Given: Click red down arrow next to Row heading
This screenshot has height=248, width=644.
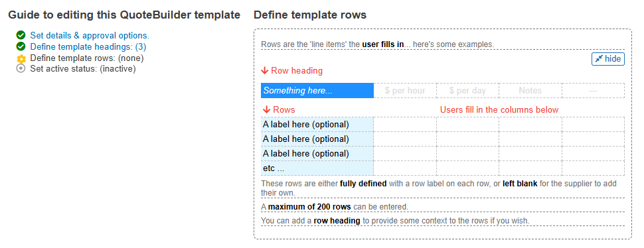Looking at the screenshot, I should (x=265, y=71).
